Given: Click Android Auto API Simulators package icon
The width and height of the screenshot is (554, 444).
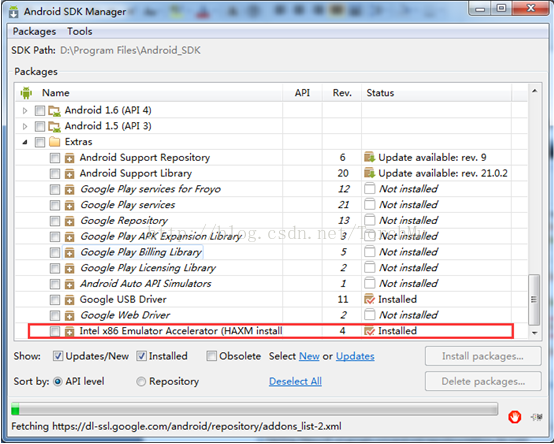Looking at the screenshot, I should pos(70,284).
